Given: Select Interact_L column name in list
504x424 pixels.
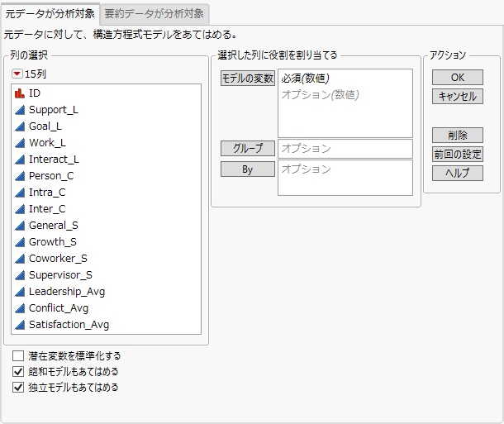Looking at the screenshot, I should (54, 160).
